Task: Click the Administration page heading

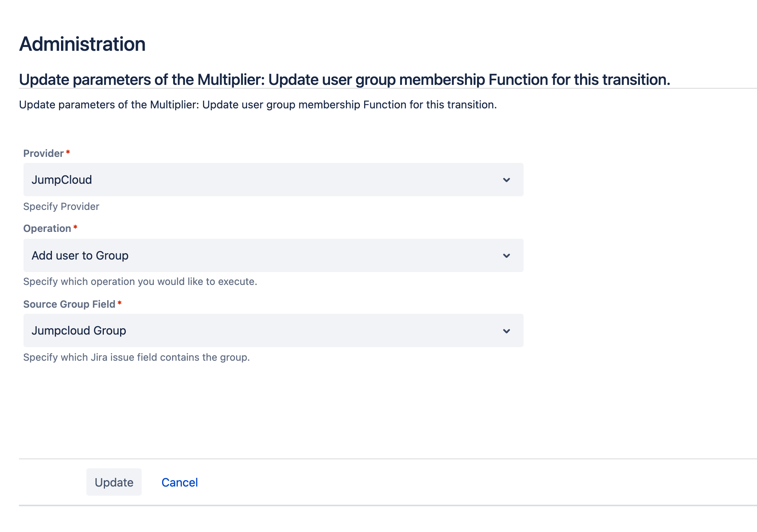Action: pyautogui.click(x=82, y=44)
